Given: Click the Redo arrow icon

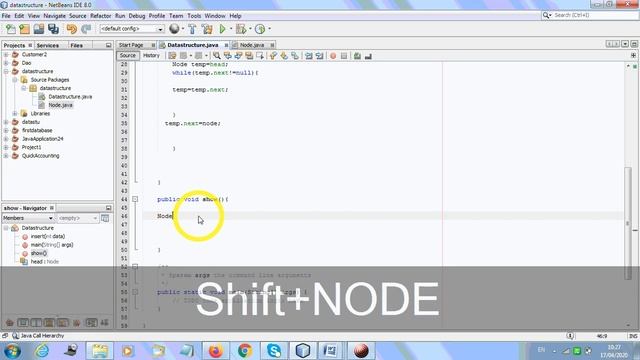Looking at the screenshot, I should 86,29.
